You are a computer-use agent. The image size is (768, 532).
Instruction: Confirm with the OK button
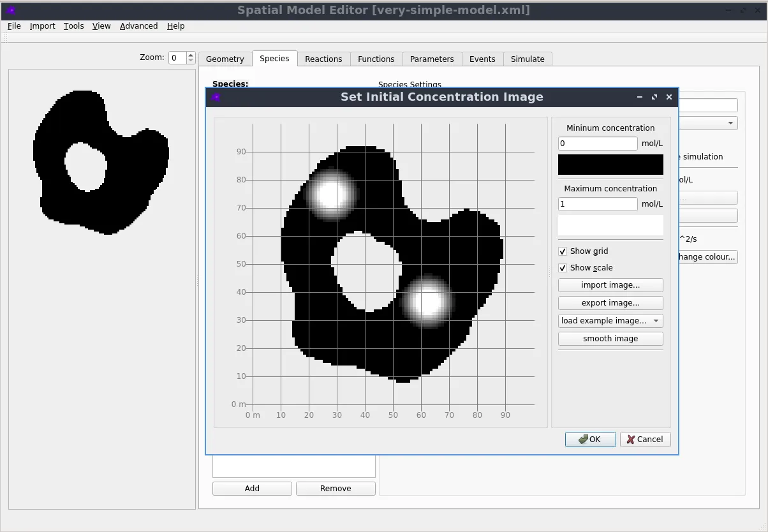point(591,440)
